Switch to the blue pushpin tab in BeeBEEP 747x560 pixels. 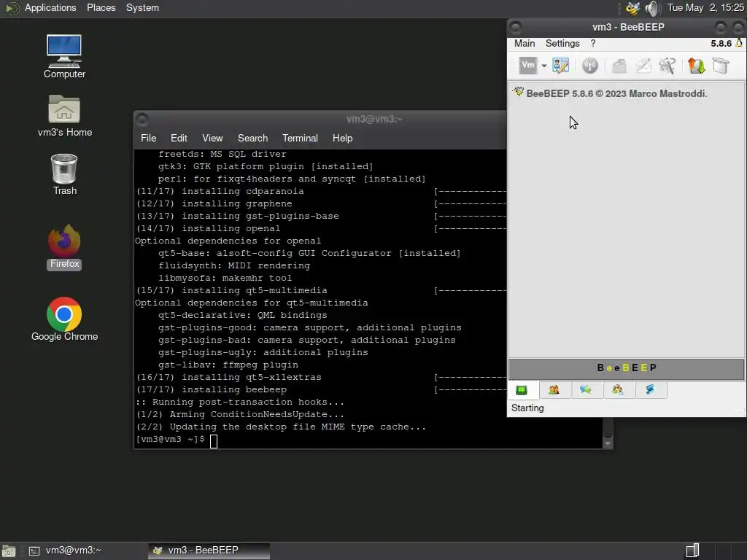coord(650,390)
